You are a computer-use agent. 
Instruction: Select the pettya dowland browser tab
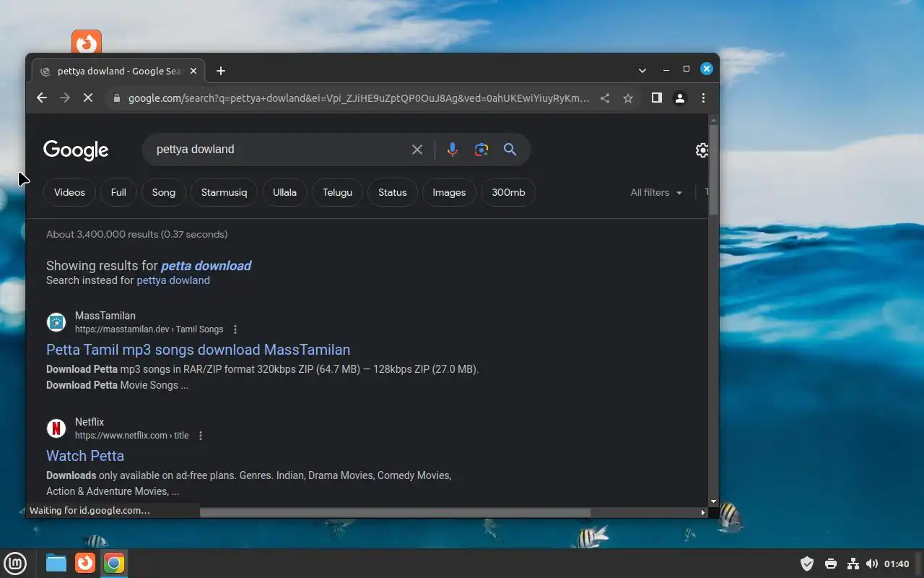119,71
